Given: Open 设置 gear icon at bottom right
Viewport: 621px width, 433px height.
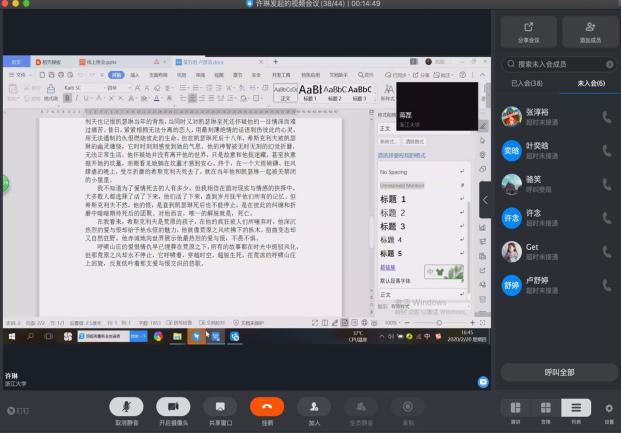Looking at the screenshot, I should click(609, 408).
